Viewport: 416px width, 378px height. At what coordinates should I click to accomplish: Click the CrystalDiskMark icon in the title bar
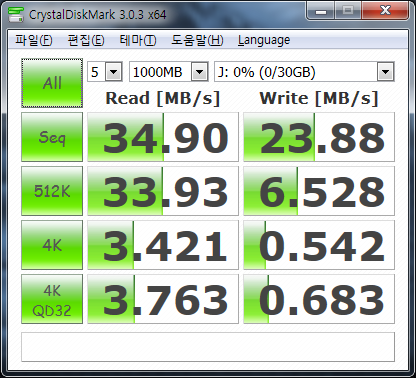tap(15, 14)
